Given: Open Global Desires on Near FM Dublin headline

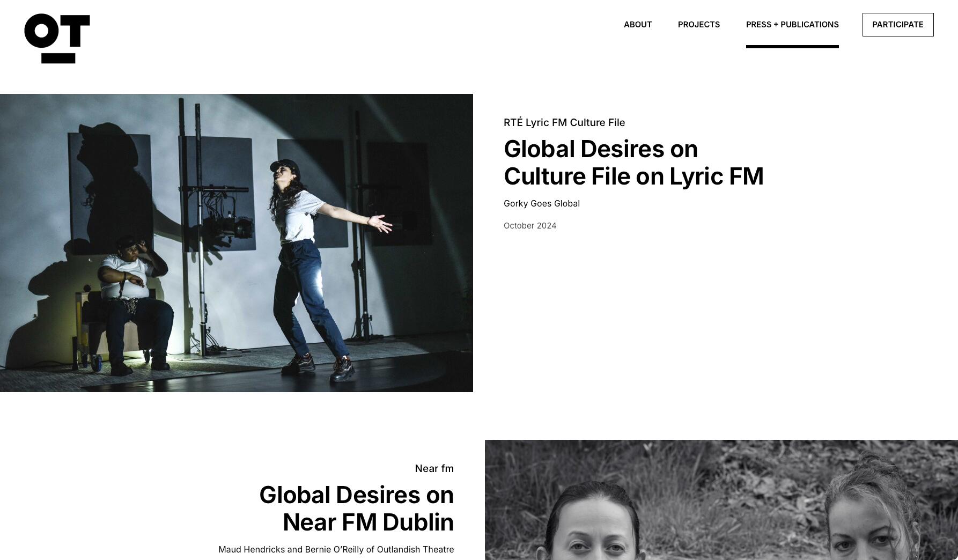Looking at the screenshot, I should point(356,509).
